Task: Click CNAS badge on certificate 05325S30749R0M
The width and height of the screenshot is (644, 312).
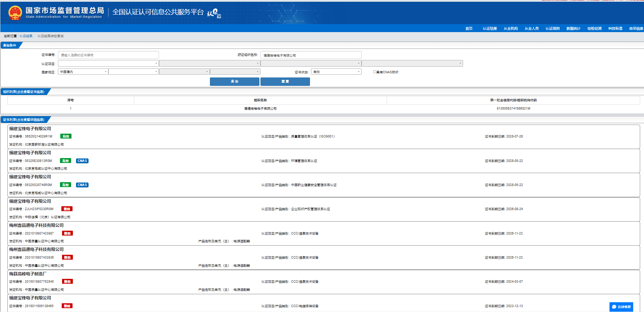Action: click(82, 185)
